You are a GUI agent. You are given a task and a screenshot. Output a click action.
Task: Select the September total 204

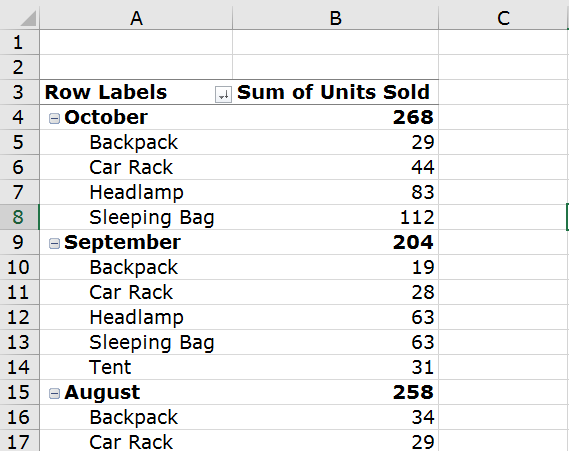335,242
